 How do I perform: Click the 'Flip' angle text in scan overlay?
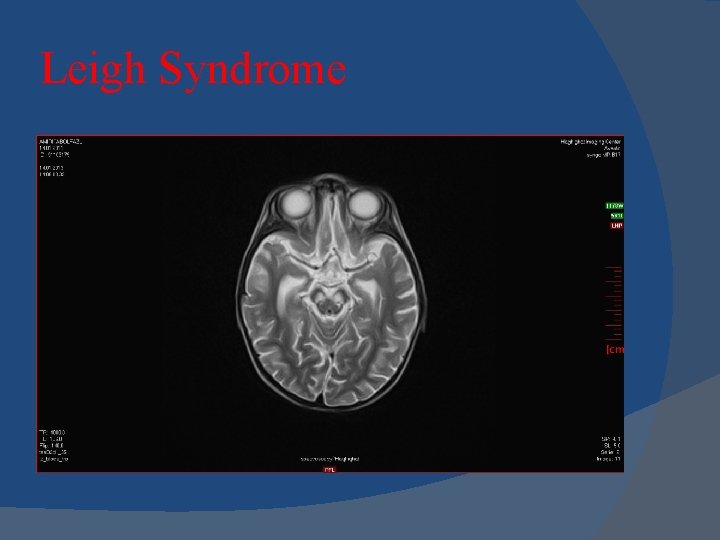pyautogui.click(x=51, y=445)
